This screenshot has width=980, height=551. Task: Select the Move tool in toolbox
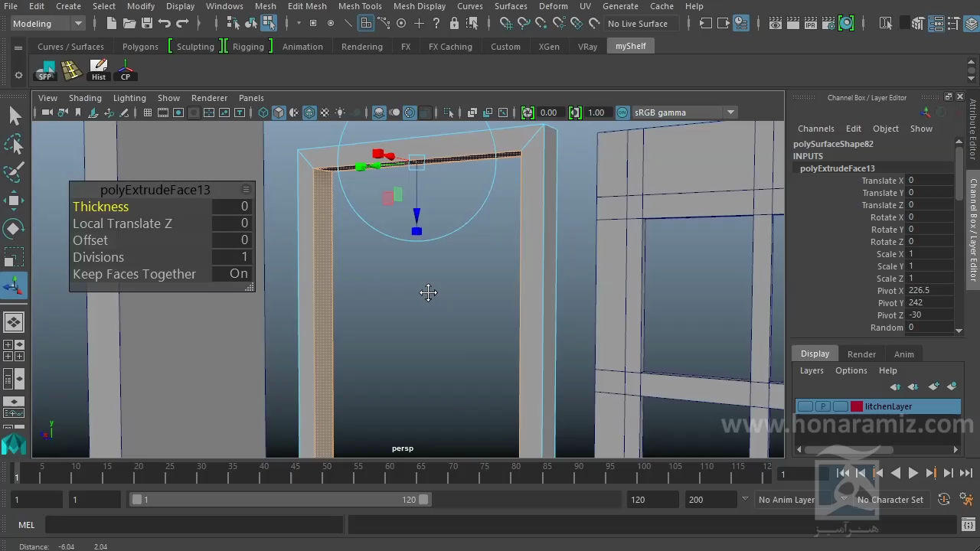(x=14, y=201)
